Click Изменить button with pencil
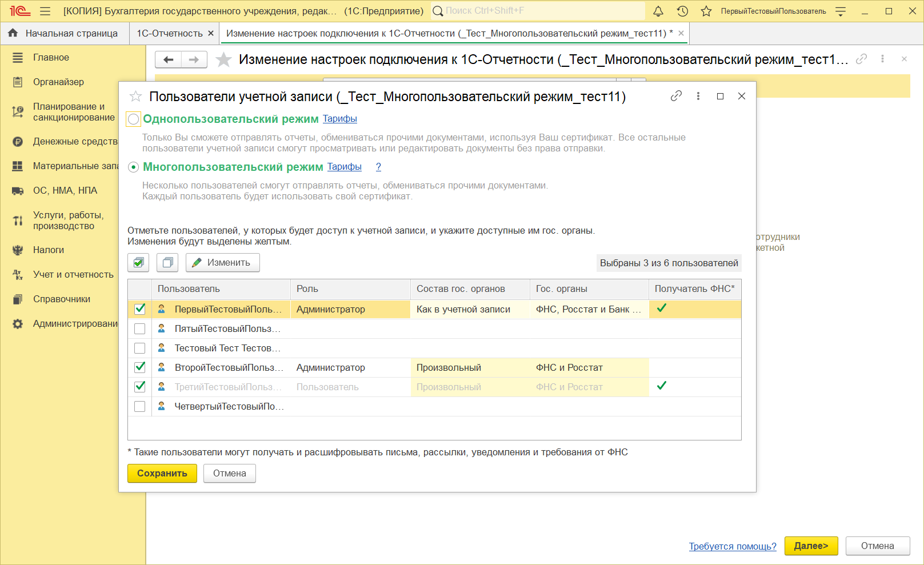The width and height of the screenshot is (924, 565). pos(223,262)
